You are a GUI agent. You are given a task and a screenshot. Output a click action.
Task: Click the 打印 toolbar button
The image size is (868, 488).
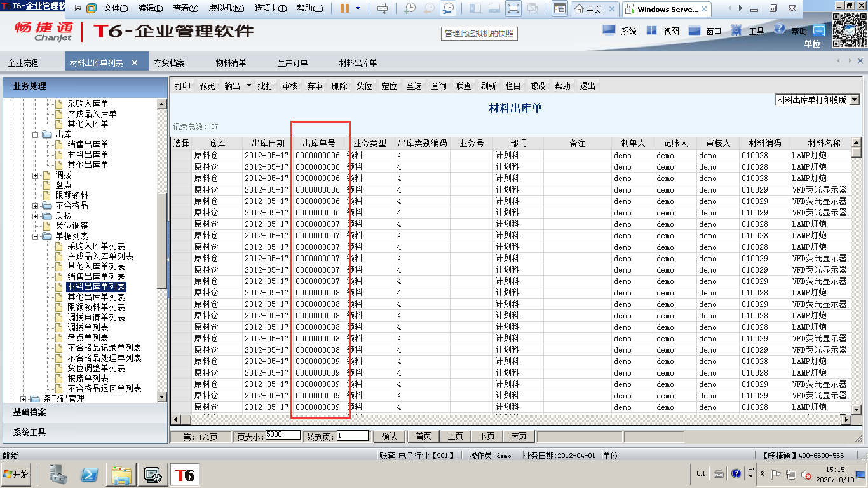click(x=183, y=86)
